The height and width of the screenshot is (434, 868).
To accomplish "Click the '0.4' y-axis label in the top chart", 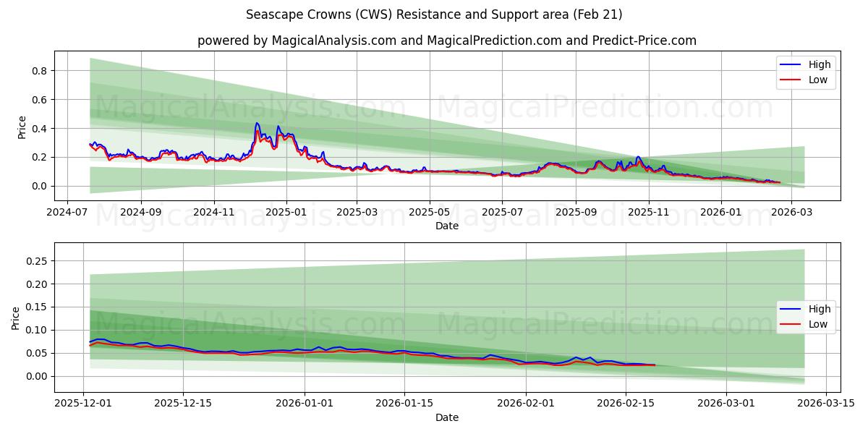I will (x=39, y=129).
